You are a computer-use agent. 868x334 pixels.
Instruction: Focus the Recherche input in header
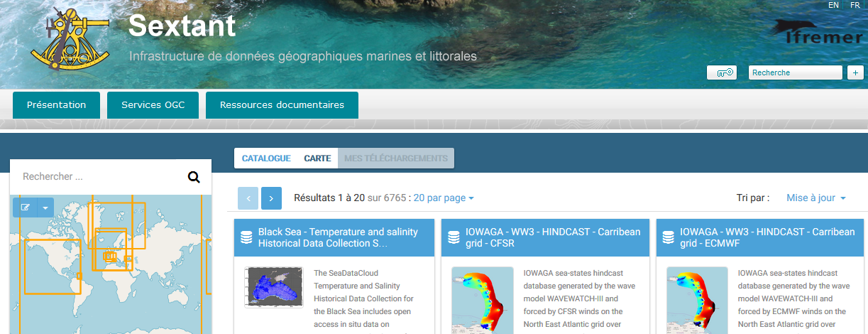pyautogui.click(x=796, y=72)
